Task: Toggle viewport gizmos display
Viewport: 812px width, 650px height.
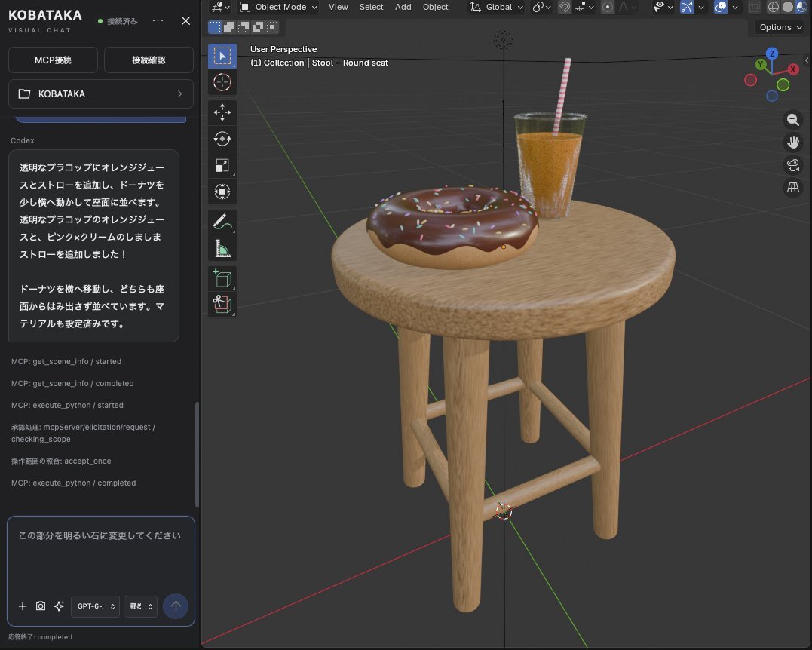Action: pos(687,7)
